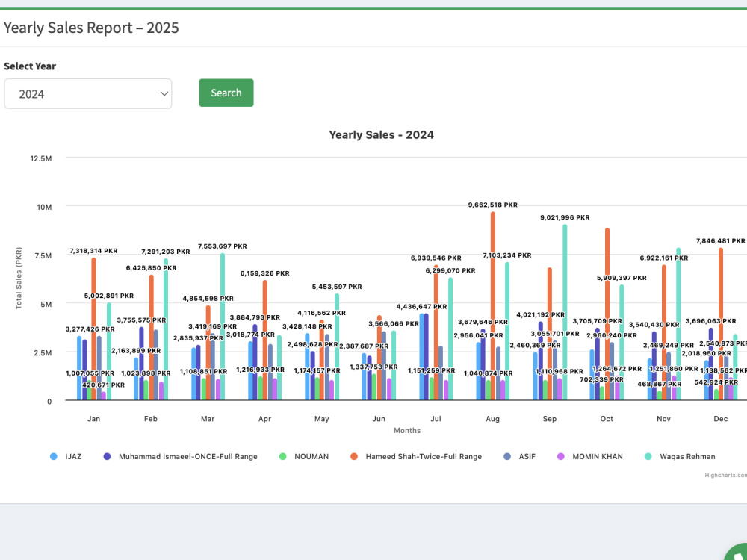Click the '420,671 PKR' data label
Image resolution: width=747 pixels, height=560 pixels.
tap(103, 385)
